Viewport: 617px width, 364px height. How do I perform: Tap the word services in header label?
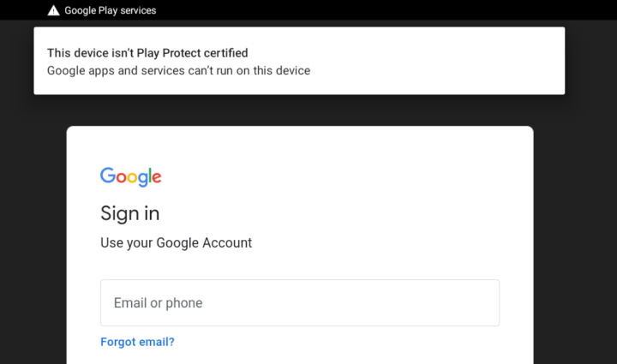(x=138, y=10)
